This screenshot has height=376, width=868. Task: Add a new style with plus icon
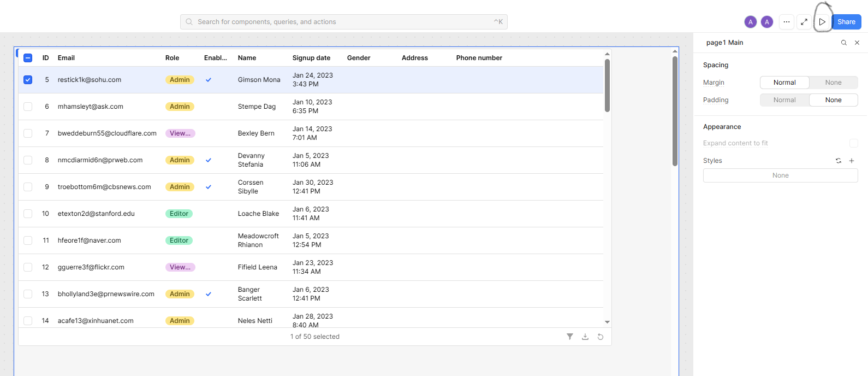click(x=852, y=161)
